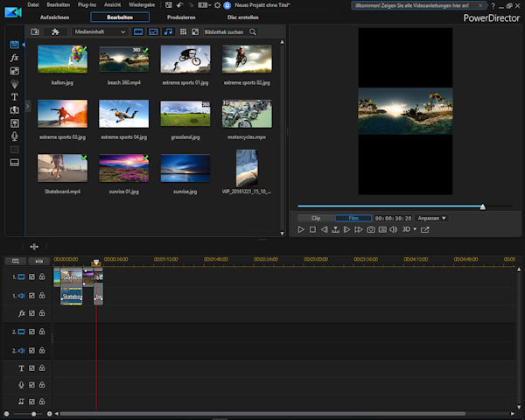Click the next frame button
Image resolution: width=525 pixels, height=420 pixels.
346,229
